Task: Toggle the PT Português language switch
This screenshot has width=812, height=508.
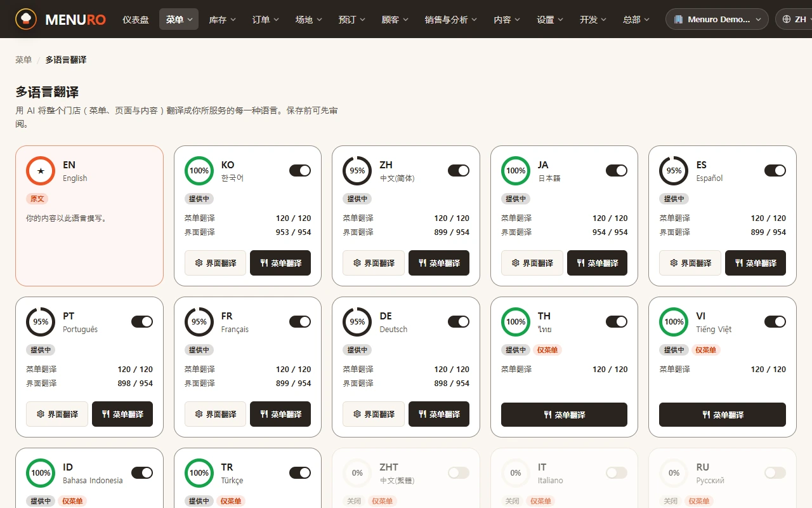Action: pos(142,321)
